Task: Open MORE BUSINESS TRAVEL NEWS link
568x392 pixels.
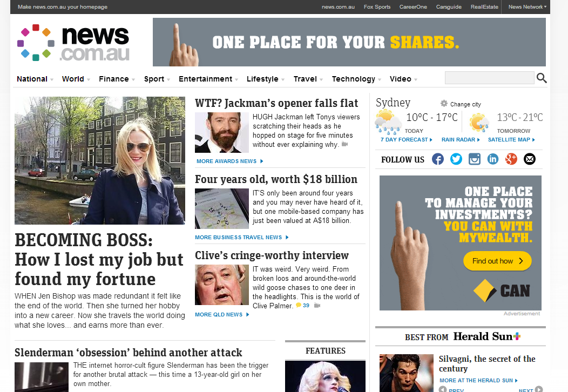Action: 242,237
